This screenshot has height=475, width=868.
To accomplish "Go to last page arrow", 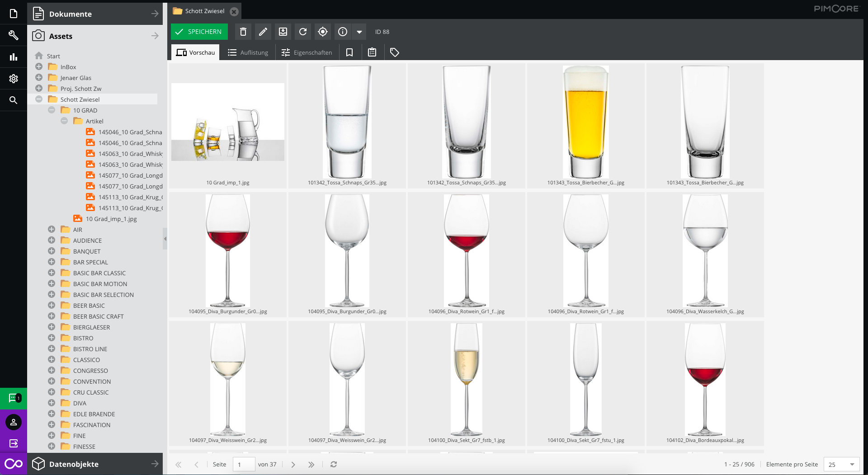I will 311,465.
